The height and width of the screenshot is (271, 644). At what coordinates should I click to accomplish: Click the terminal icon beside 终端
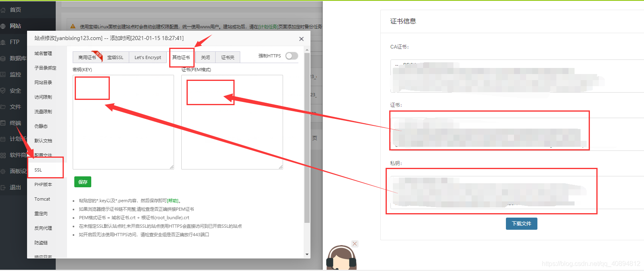[x=3, y=123]
